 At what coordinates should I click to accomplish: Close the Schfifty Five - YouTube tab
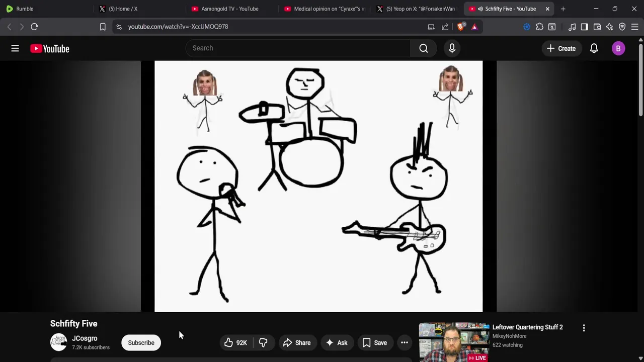[x=547, y=9]
